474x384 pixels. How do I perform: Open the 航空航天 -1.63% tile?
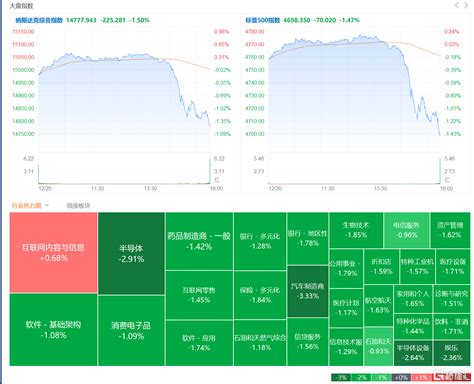378,305
